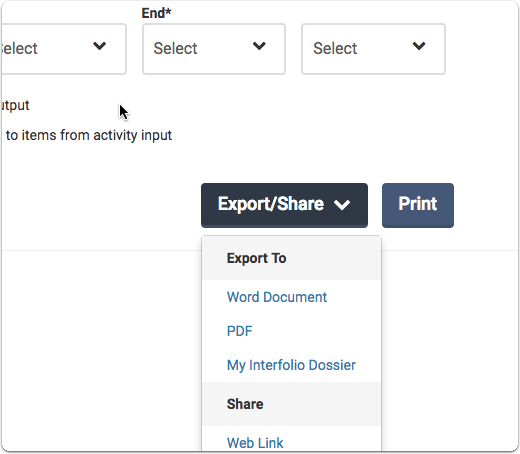The width and height of the screenshot is (520, 454).
Task: Open the rightmost Select dropdown
Action: tap(373, 49)
